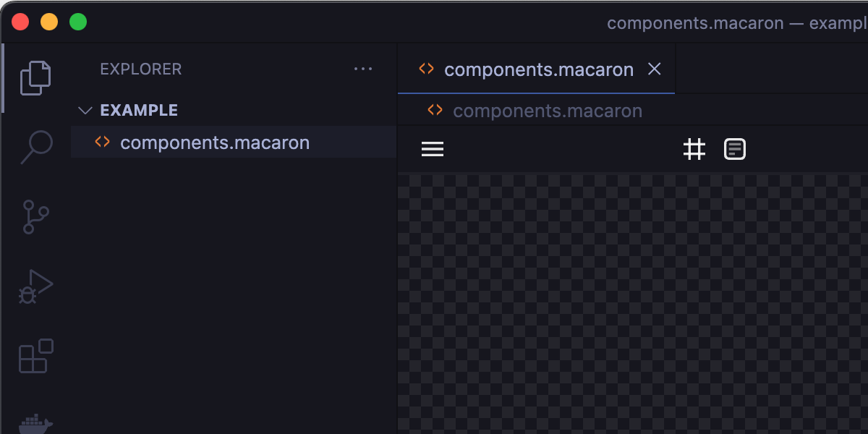Collapse the EXAMPLE folder using its chevron
The image size is (868, 434).
coord(85,111)
